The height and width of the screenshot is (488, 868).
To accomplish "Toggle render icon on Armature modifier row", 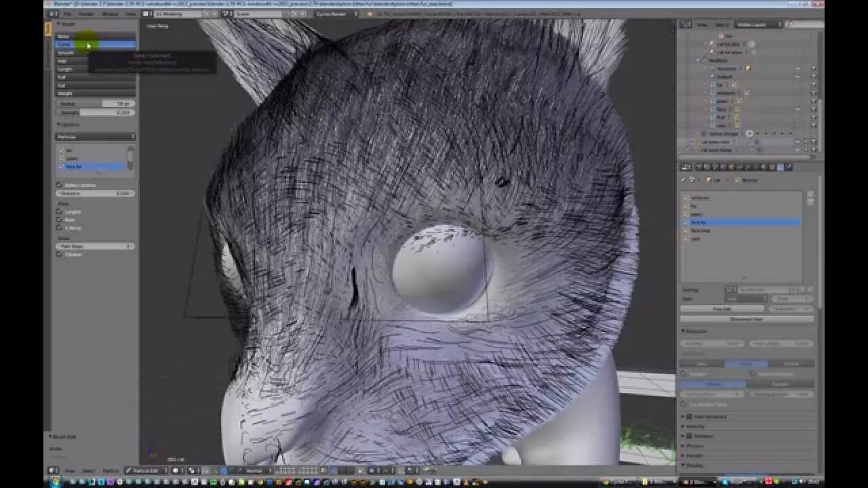I will 813,68.
